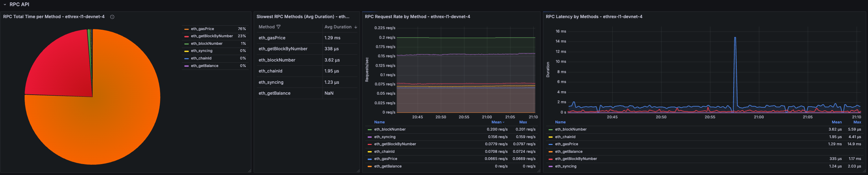Toggle eth_getBalance in Latency legend

coord(569,151)
